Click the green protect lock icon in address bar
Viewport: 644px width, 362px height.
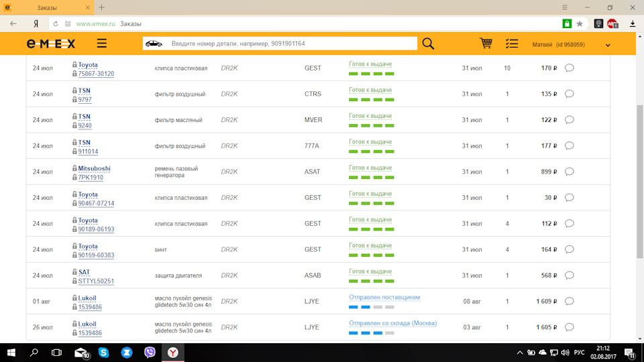pos(567,24)
